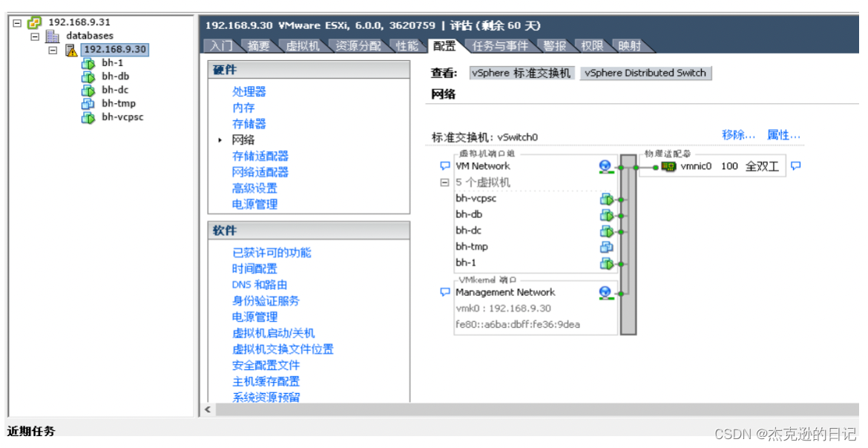Click the info bubble beside VM Network

pos(444,165)
